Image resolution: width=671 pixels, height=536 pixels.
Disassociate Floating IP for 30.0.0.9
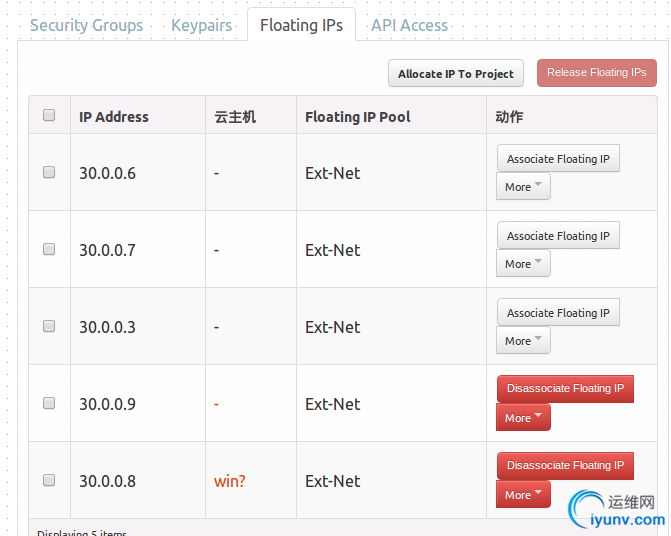[565, 389]
